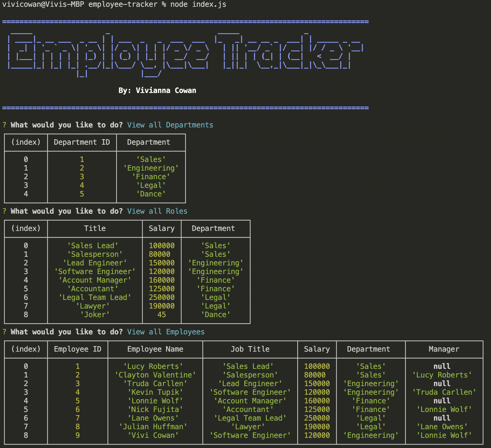Screen dimensions: 491x448
Task: Click the 'Employee ID' column header
Action: 78,349
